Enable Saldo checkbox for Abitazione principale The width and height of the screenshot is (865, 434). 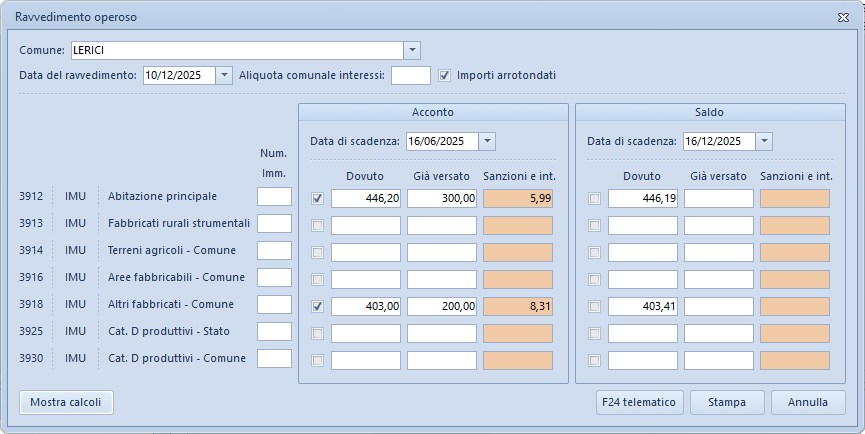click(x=595, y=199)
